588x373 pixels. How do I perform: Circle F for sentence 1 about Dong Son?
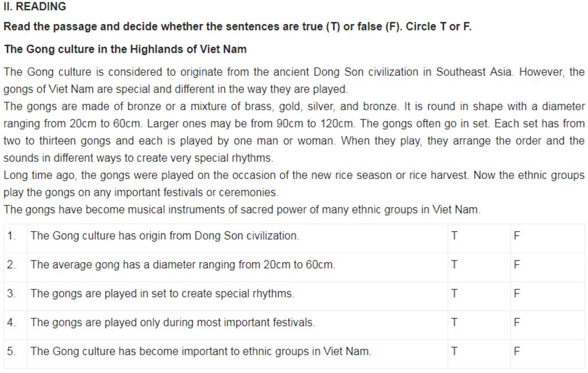pyautogui.click(x=517, y=236)
